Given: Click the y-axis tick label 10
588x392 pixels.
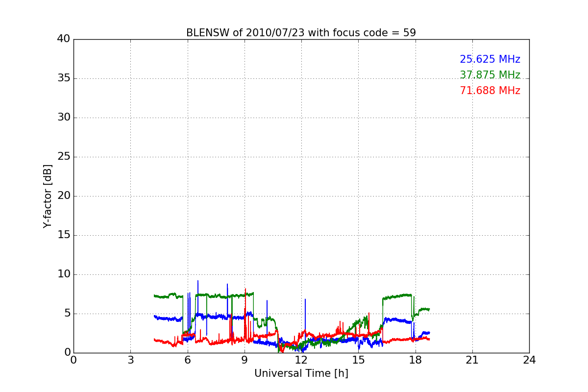Looking at the screenshot, I should tap(64, 274).
